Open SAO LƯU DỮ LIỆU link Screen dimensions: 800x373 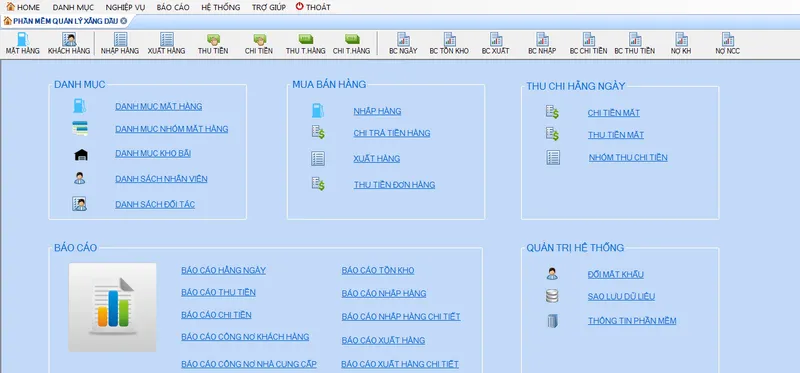coord(621,296)
